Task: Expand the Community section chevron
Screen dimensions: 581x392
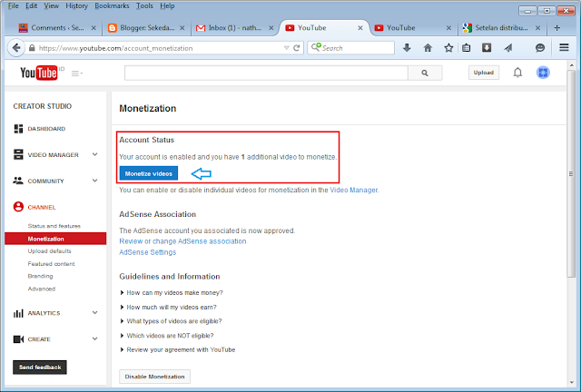Action: pos(94,181)
